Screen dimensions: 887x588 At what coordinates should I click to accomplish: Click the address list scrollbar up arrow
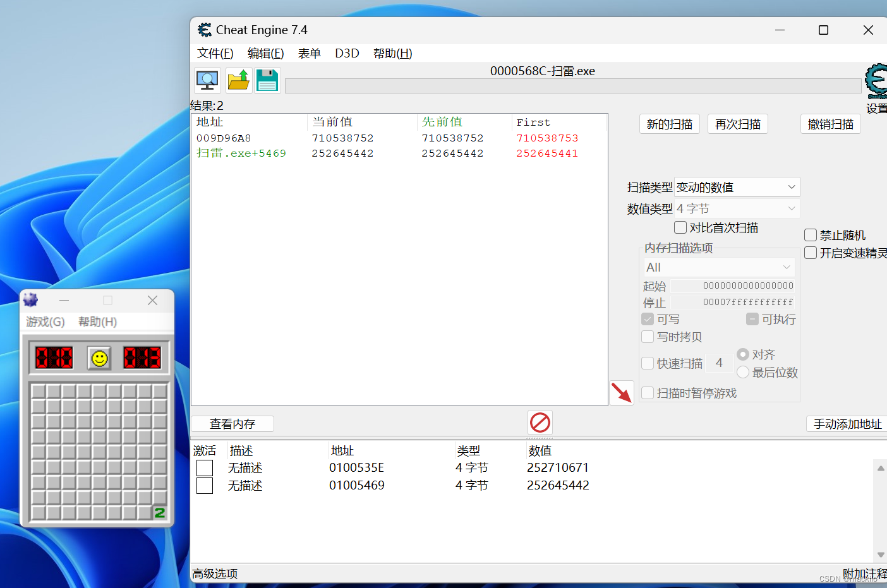coord(881,468)
